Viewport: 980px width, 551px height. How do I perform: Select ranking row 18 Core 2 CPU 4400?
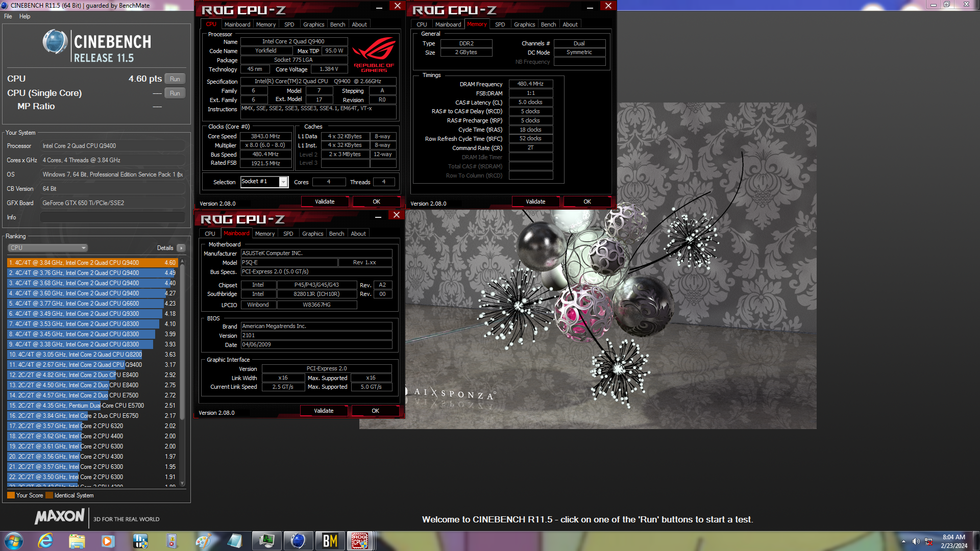pos(92,436)
